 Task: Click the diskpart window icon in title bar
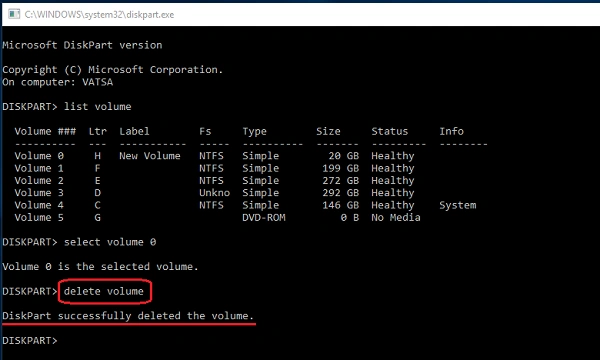tap(14, 15)
